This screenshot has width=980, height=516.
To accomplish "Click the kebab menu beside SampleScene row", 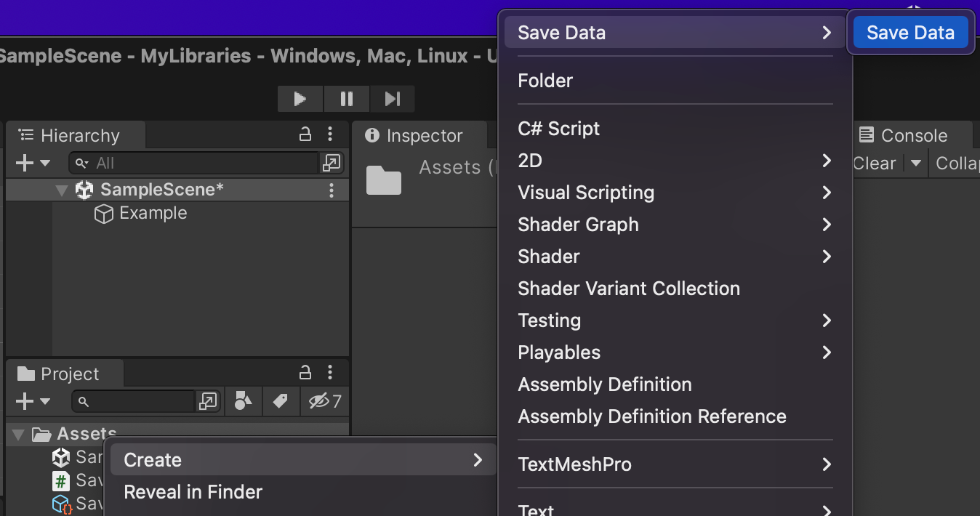I will [332, 190].
